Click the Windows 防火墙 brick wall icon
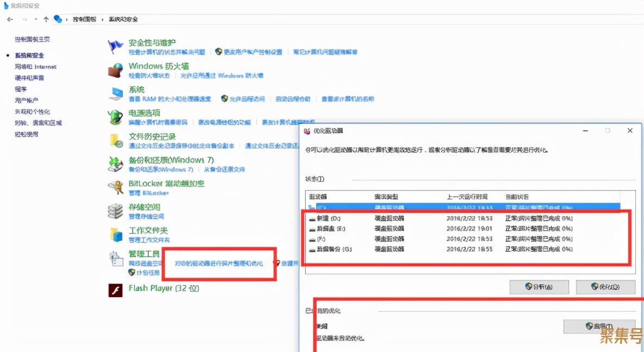The width and height of the screenshot is (644, 352). point(116,71)
